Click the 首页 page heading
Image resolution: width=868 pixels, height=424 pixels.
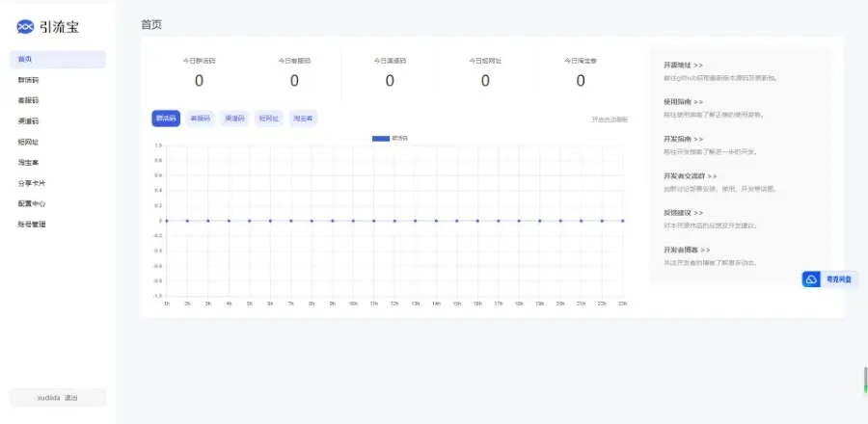tap(151, 25)
